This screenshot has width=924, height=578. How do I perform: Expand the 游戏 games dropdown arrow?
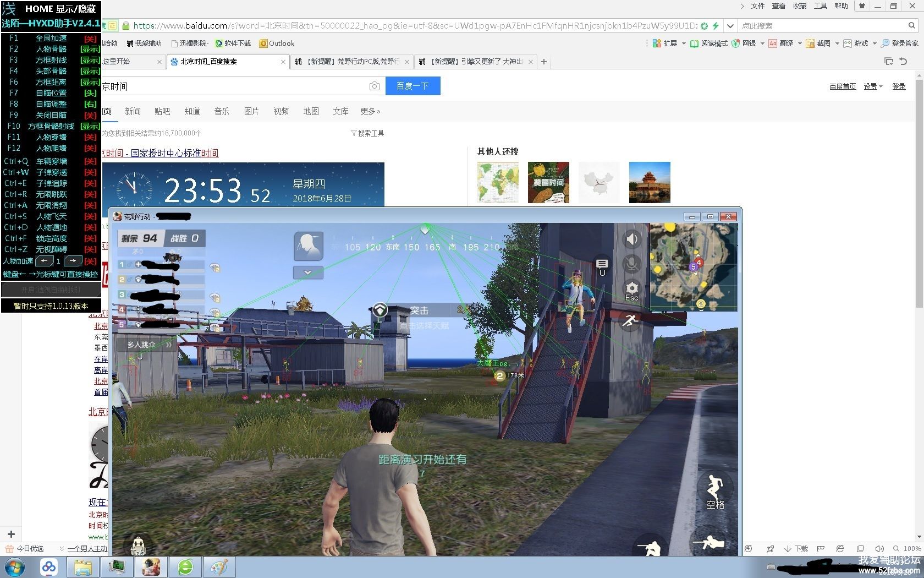click(875, 43)
